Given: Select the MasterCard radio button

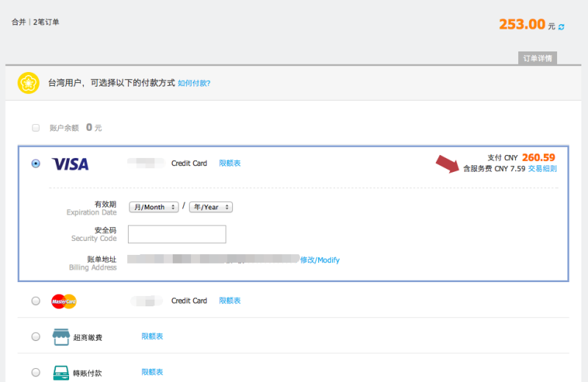Looking at the screenshot, I should 35,300.
